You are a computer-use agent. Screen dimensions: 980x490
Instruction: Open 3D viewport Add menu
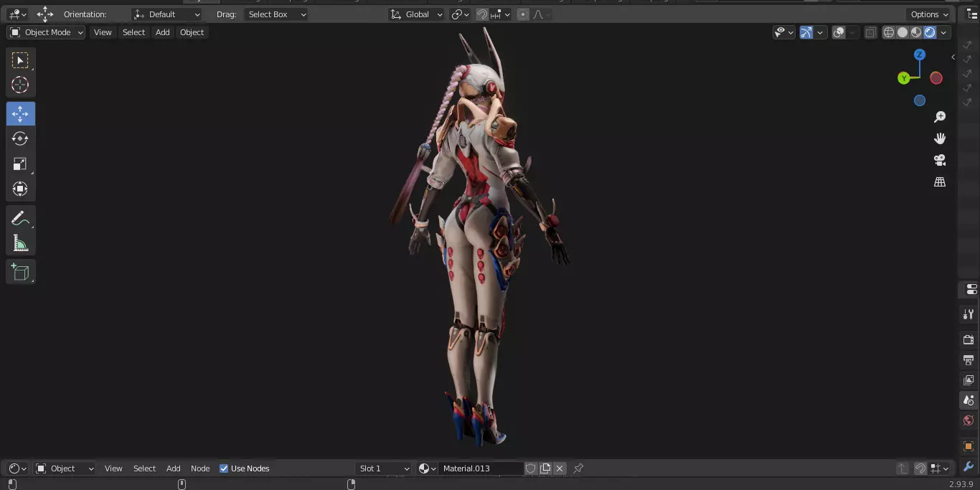pos(163,32)
